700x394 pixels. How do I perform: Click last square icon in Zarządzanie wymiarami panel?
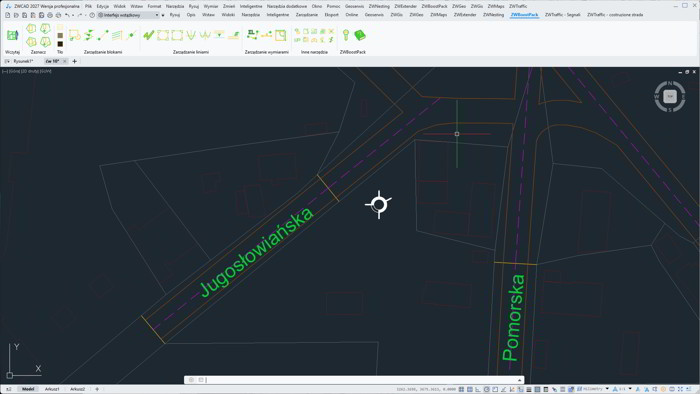pyautogui.click(x=280, y=35)
